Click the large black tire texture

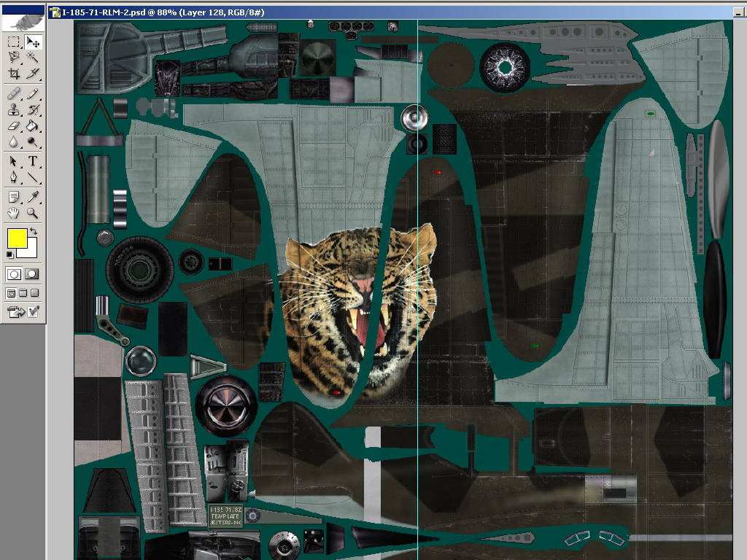point(139,270)
